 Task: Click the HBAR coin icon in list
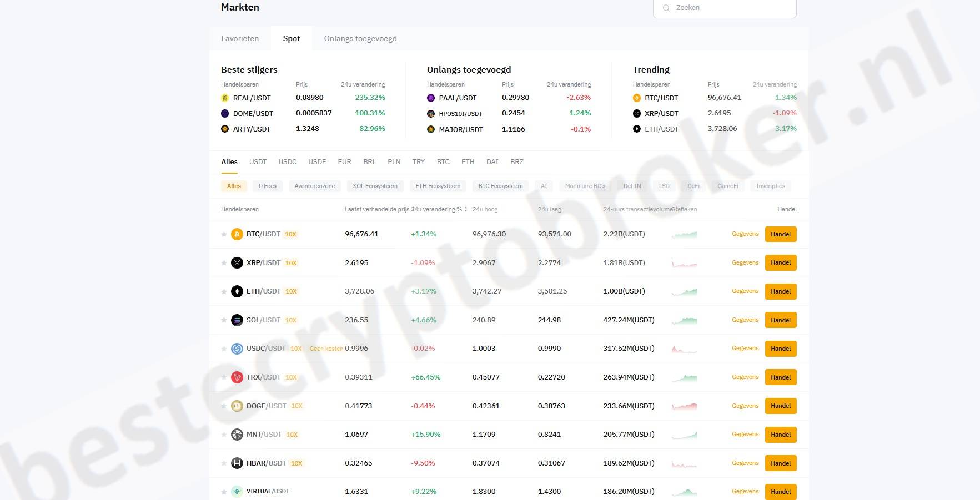click(x=237, y=463)
